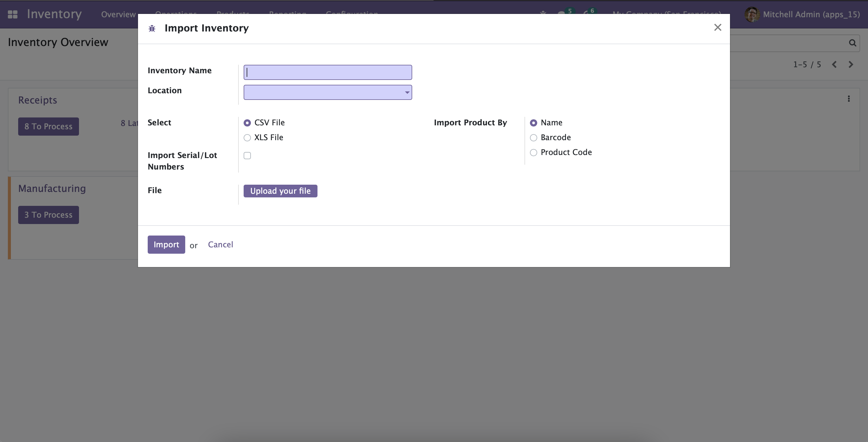Close the Import Inventory dialog with X
This screenshot has height=442, width=868.
pos(717,27)
